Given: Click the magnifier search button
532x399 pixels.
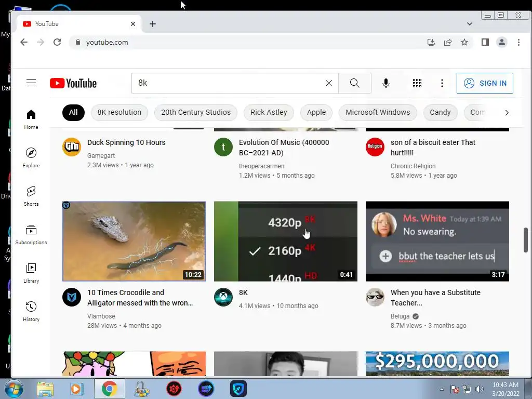Looking at the screenshot, I should pyautogui.click(x=354, y=83).
